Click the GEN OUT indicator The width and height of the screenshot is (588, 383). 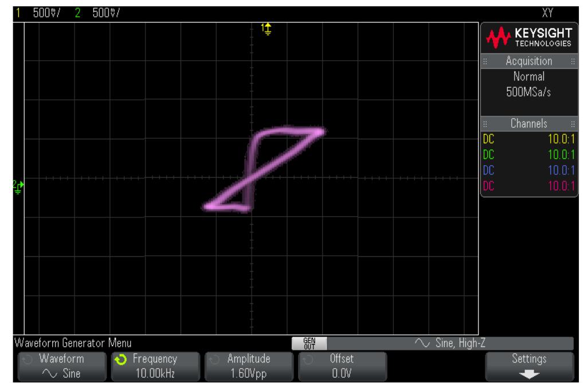(309, 343)
